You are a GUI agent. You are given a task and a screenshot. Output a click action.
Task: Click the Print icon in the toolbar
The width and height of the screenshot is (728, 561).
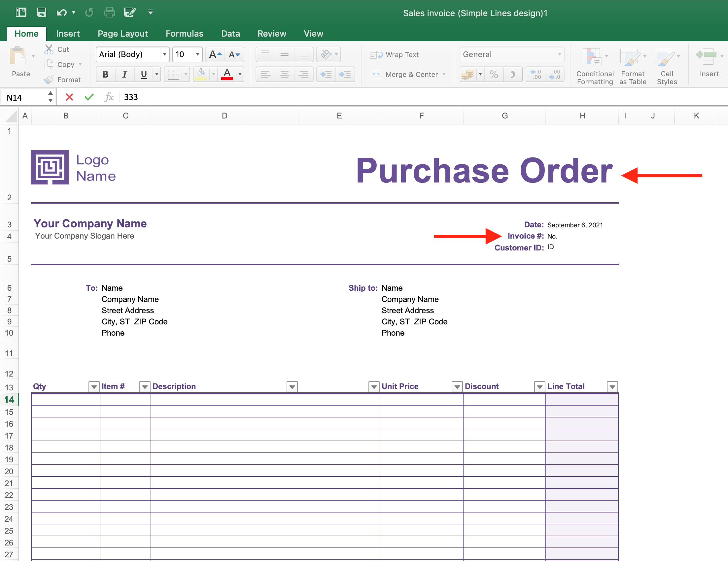pyautogui.click(x=109, y=12)
